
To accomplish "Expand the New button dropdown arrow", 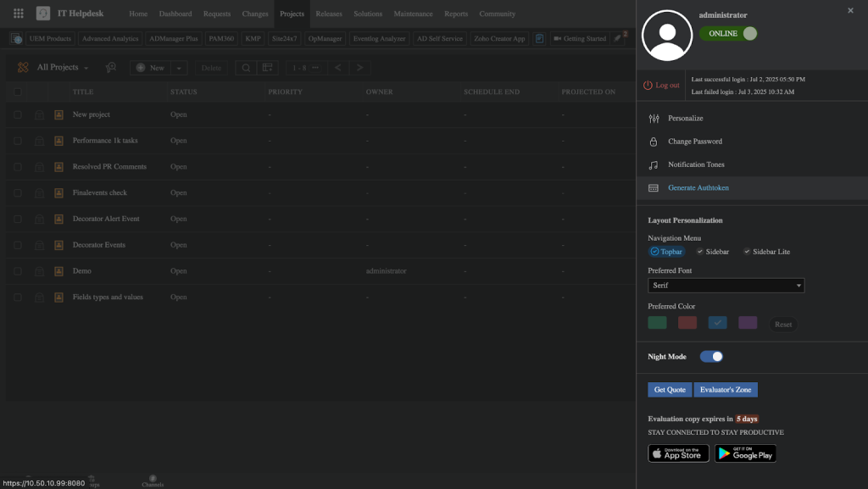I will (179, 68).
